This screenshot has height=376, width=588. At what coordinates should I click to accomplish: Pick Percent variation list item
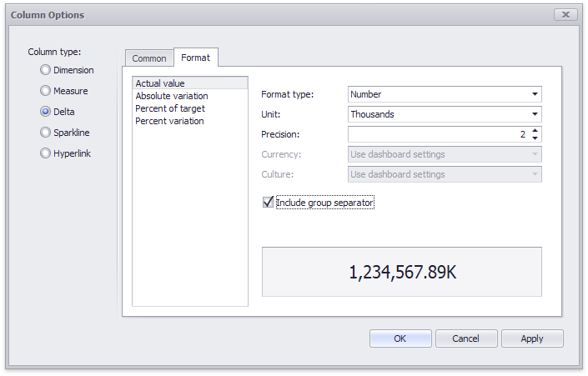[x=169, y=121]
